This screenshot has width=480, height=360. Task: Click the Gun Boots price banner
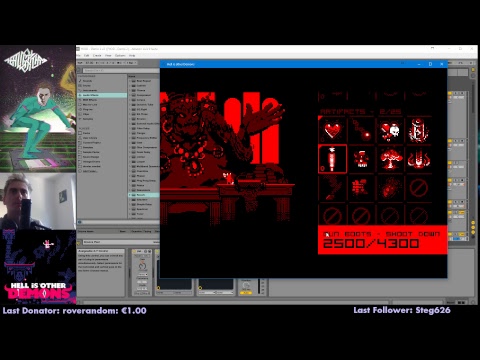[382, 240]
